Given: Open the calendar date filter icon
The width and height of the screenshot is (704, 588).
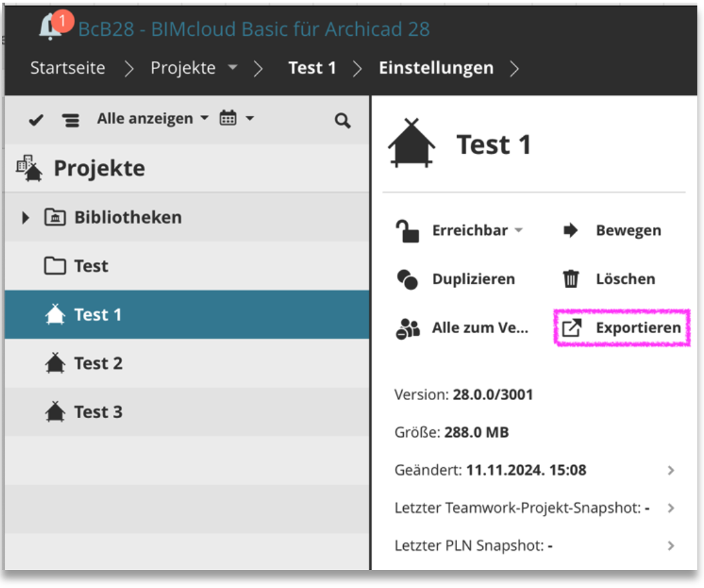Looking at the screenshot, I should (x=228, y=118).
